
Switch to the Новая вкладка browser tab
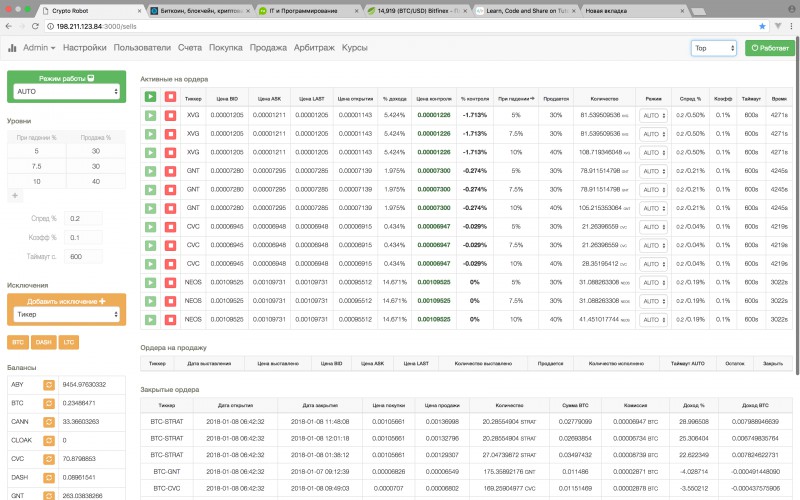(x=634, y=11)
